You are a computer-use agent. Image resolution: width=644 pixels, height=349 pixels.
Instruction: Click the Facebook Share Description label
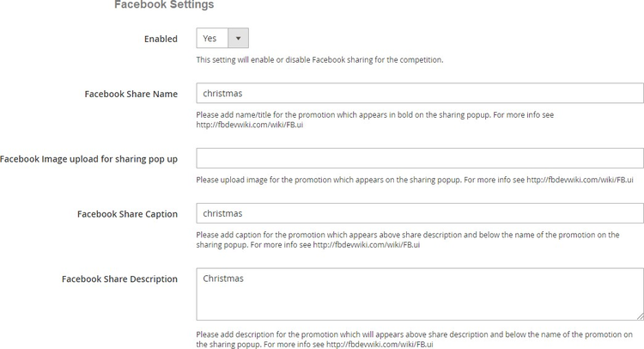119,279
